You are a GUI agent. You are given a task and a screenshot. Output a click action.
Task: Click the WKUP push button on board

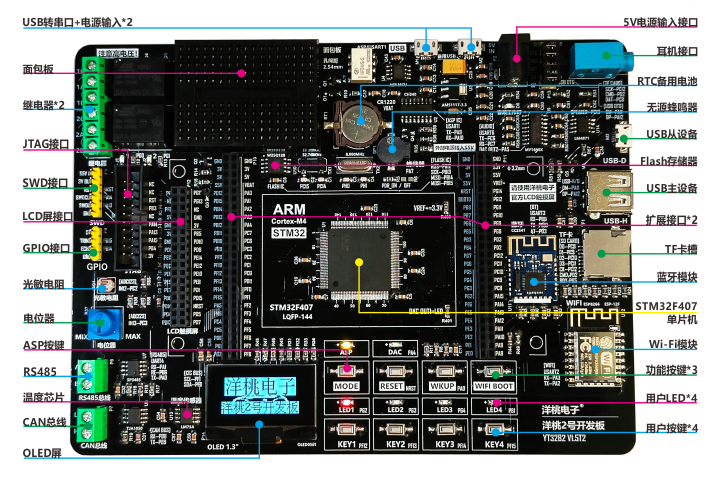[x=444, y=371]
